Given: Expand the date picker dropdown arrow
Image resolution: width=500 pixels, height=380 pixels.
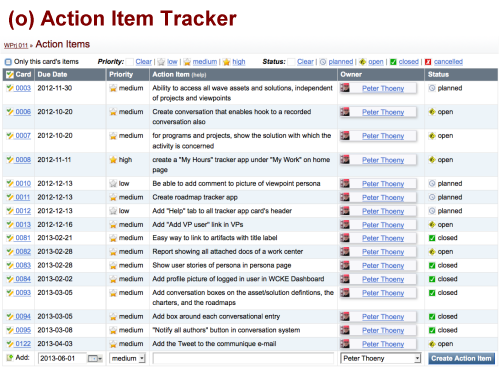Looking at the screenshot, I should pos(100,359).
